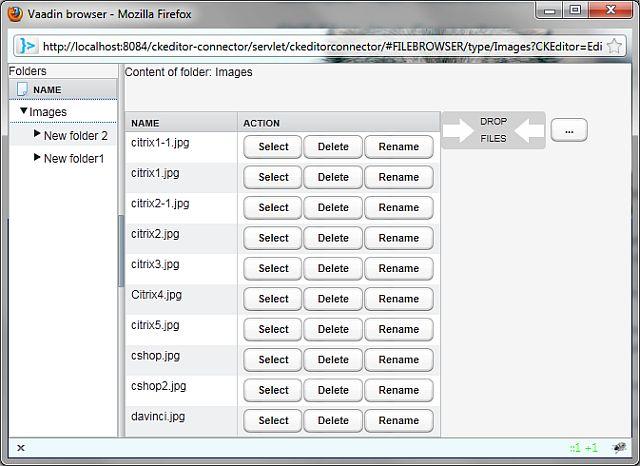Expand the New folder 2 node
This screenshot has height=466, width=640.
(x=37, y=133)
